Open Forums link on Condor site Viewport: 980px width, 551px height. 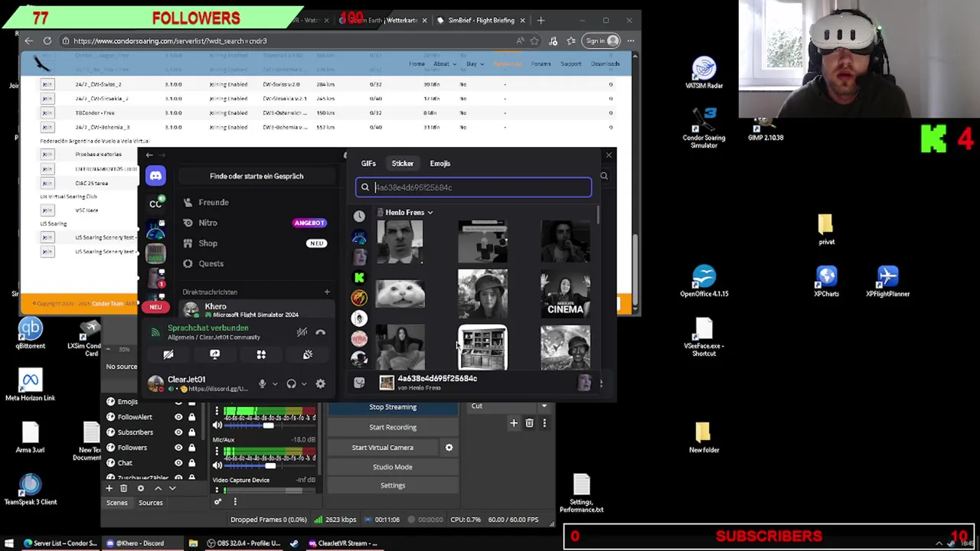[541, 64]
